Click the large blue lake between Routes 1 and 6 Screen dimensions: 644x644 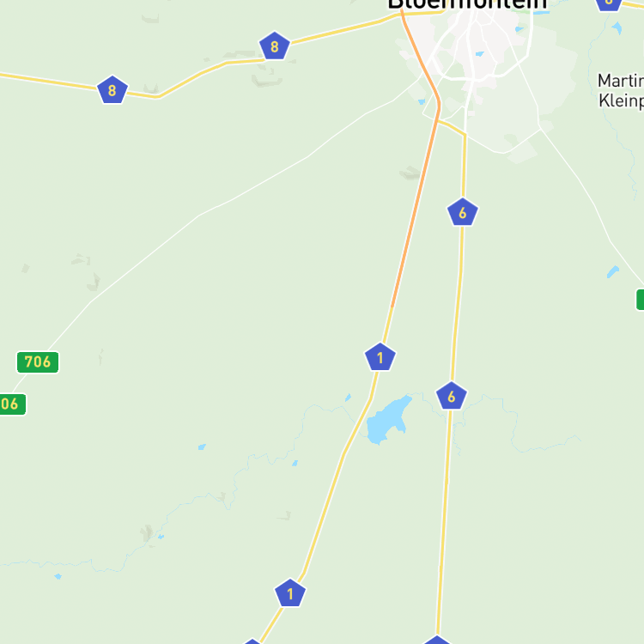(x=386, y=421)
